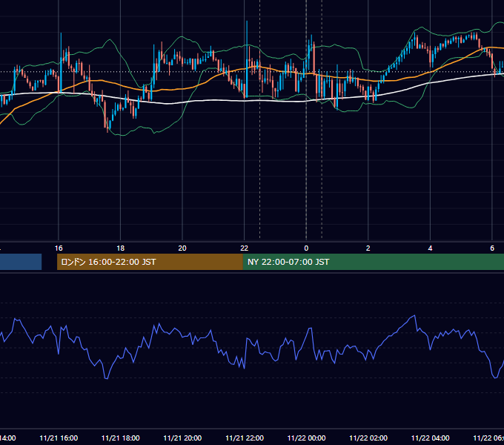Viewport: 504px width, 445px height.
Task: Click the 11/22 00:00 date label
Action: click(306, 438)
